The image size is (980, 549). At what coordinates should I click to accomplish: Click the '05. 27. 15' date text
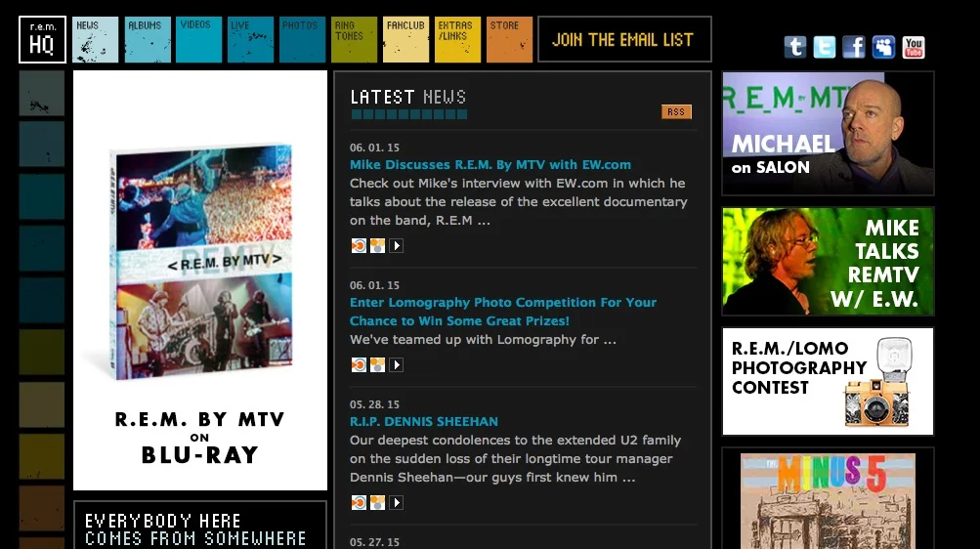374,541
